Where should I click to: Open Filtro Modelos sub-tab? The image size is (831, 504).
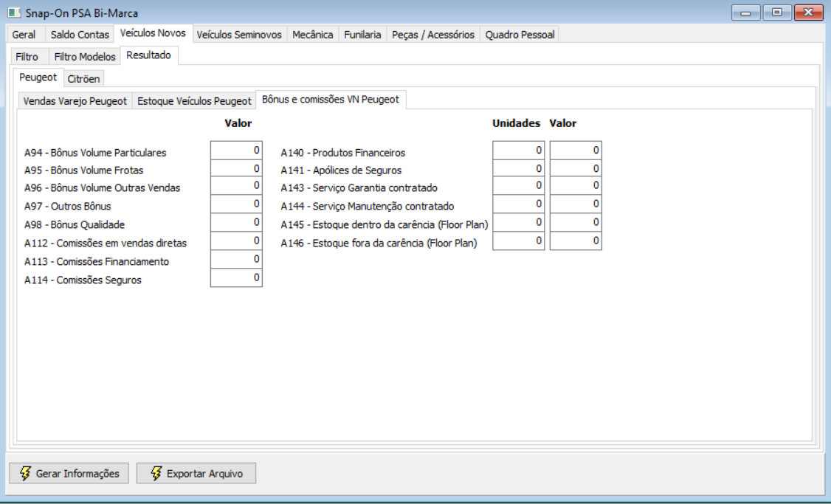click(85, 57)
